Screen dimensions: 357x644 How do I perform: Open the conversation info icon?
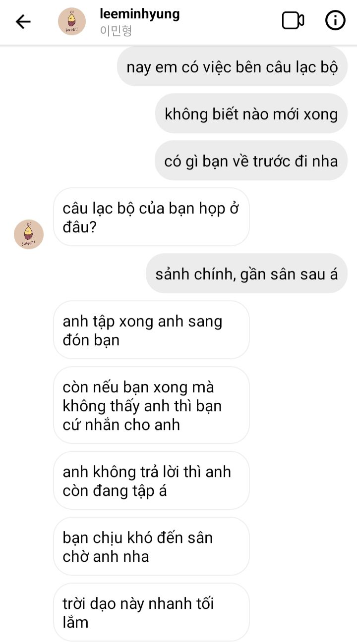pos(335,20)
